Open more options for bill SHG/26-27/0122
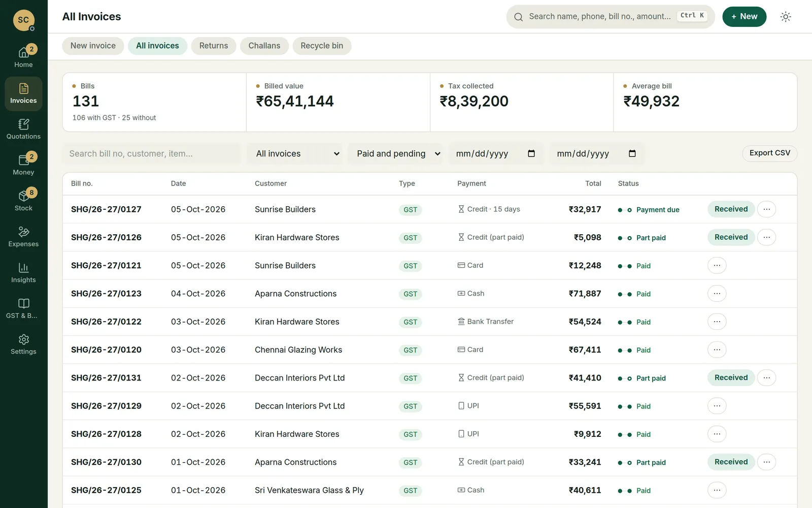812x508 pixels. 717,322
